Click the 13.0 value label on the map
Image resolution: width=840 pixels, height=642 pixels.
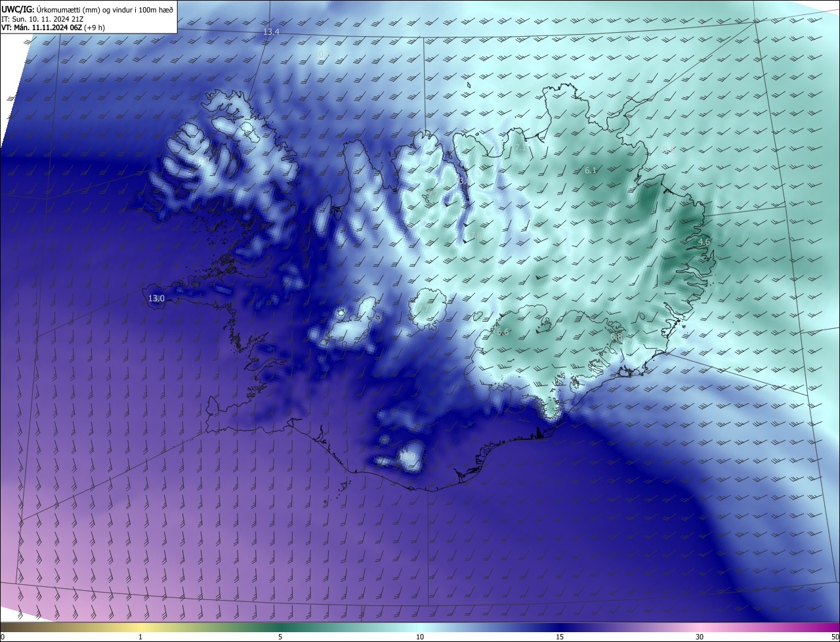point(156,299)
